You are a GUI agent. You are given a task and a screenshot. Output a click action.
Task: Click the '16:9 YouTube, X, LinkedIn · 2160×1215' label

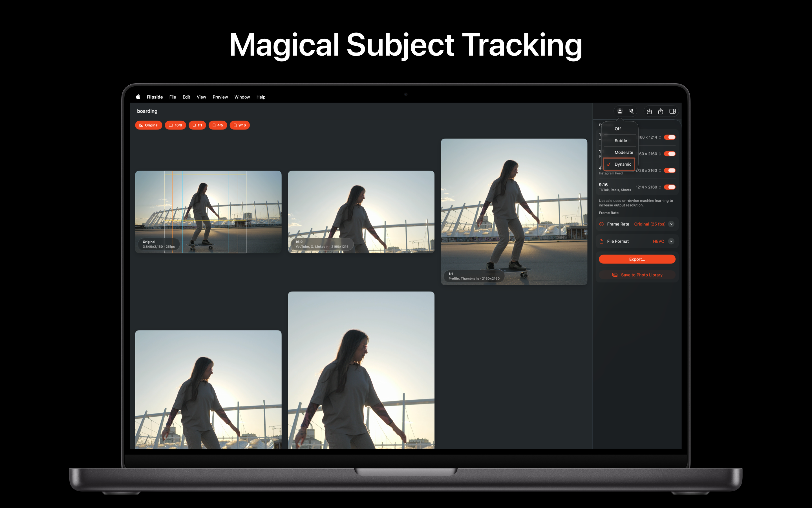(x=322, y=244)
